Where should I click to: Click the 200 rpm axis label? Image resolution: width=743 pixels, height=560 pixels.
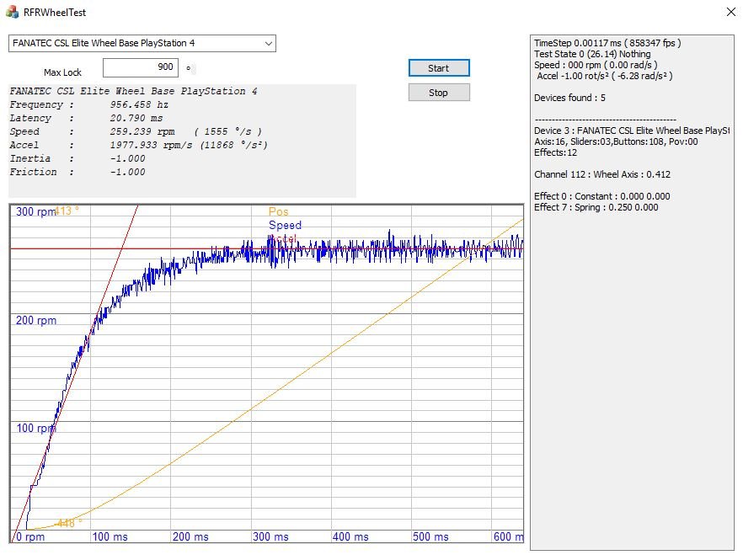click(37, 321)
